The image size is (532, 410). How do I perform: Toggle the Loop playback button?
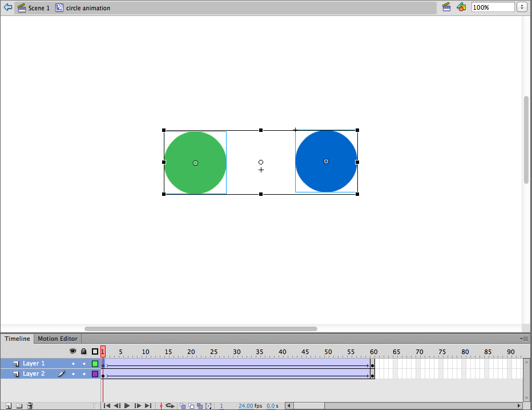[x=170, y=406]
